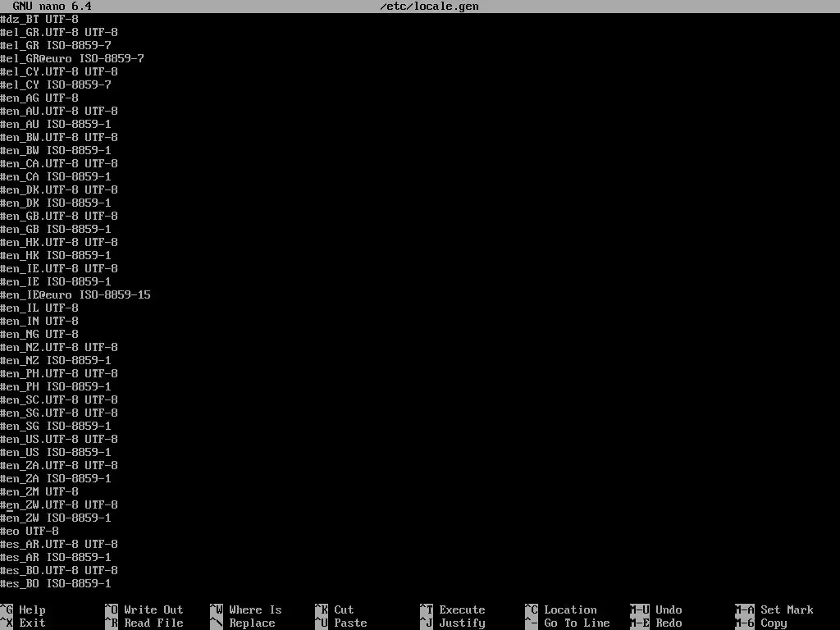Place cursor on line #en_NZ.UTF-8 UTF-8
Screen dimensions: 840x630
(59, 347)
